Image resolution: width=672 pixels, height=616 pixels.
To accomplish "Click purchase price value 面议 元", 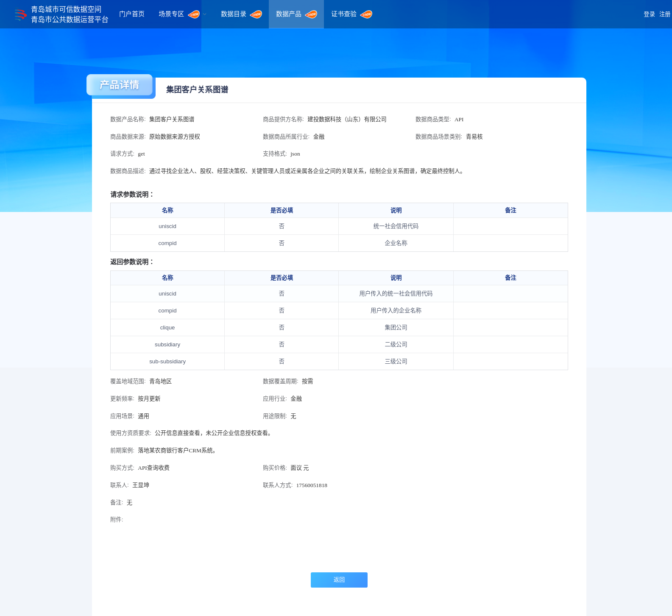I will tap(300, 468).
